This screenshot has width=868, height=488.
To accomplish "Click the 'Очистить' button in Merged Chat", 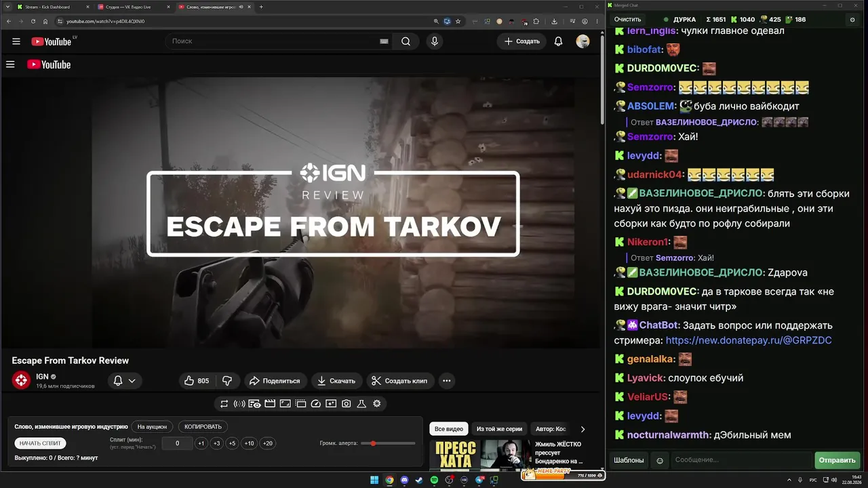I will click(x=627, y=20).
